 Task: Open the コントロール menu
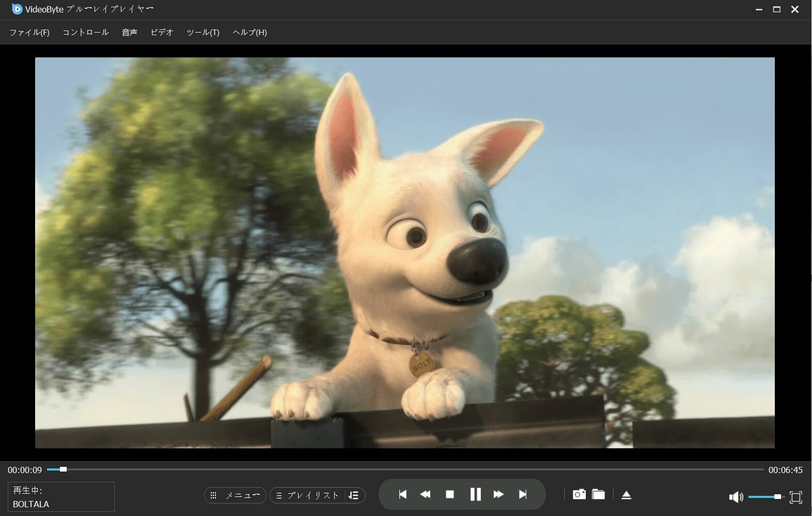pos(85,32)
